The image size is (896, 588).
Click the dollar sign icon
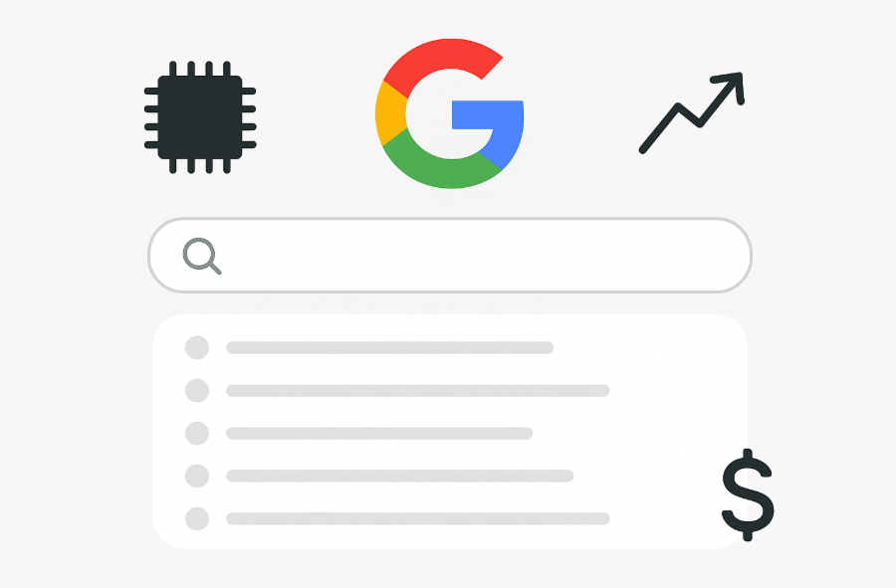click(748, 494)
